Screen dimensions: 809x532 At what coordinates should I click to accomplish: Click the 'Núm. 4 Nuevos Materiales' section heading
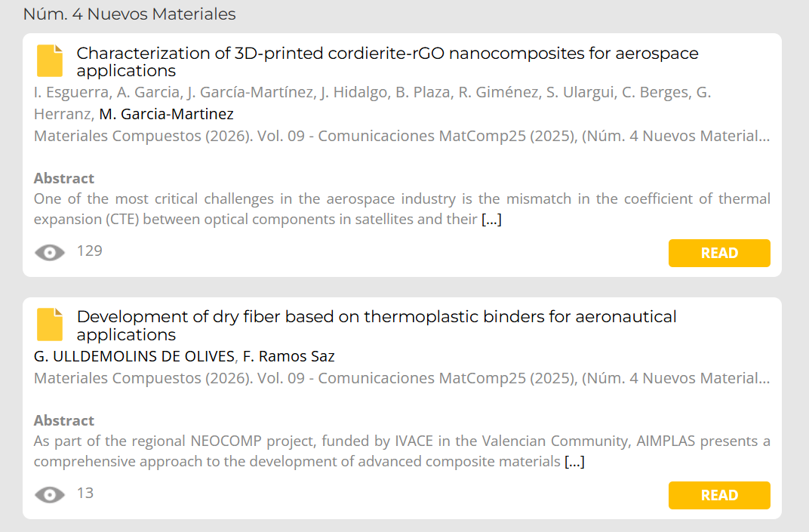point(129,14)
